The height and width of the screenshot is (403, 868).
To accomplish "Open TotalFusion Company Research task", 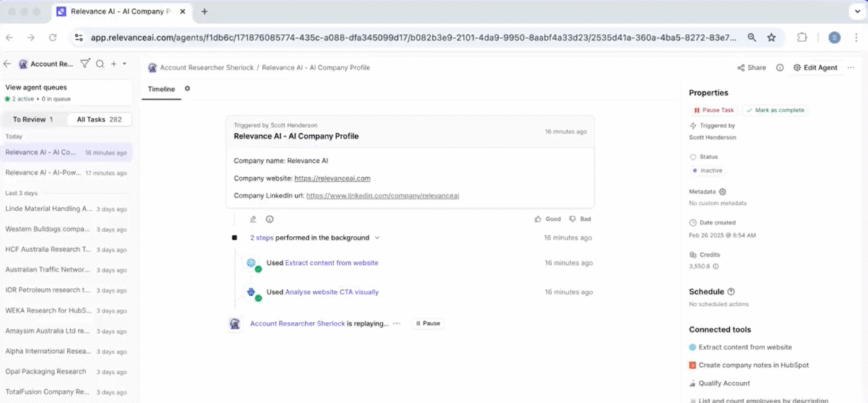I will (x=67, y=391).
